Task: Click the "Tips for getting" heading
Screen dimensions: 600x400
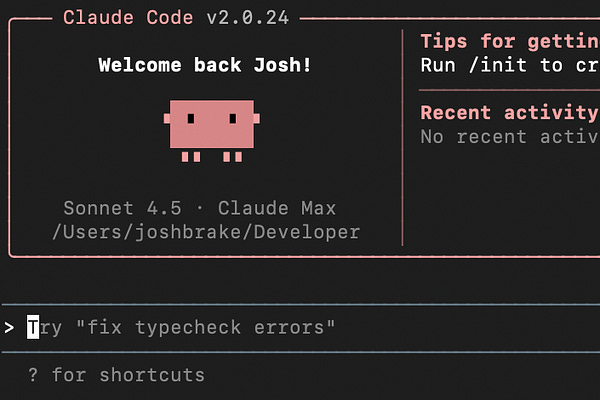Action: point(510,41)
